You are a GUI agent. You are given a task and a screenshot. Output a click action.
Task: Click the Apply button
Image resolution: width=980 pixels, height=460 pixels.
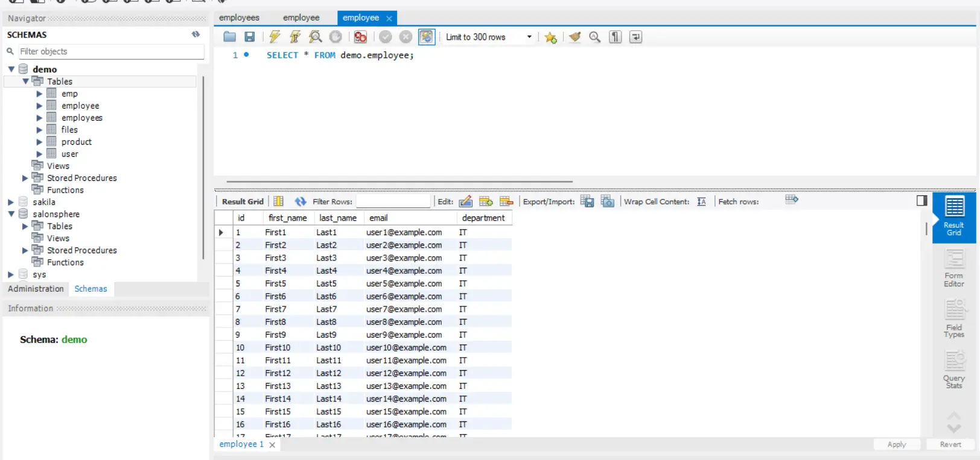tap(896, 444)
